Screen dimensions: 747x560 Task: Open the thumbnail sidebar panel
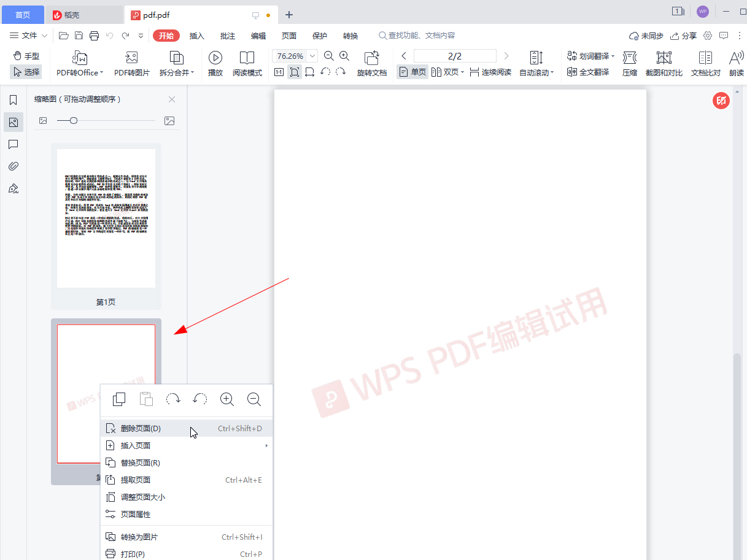tap(14, 122)
